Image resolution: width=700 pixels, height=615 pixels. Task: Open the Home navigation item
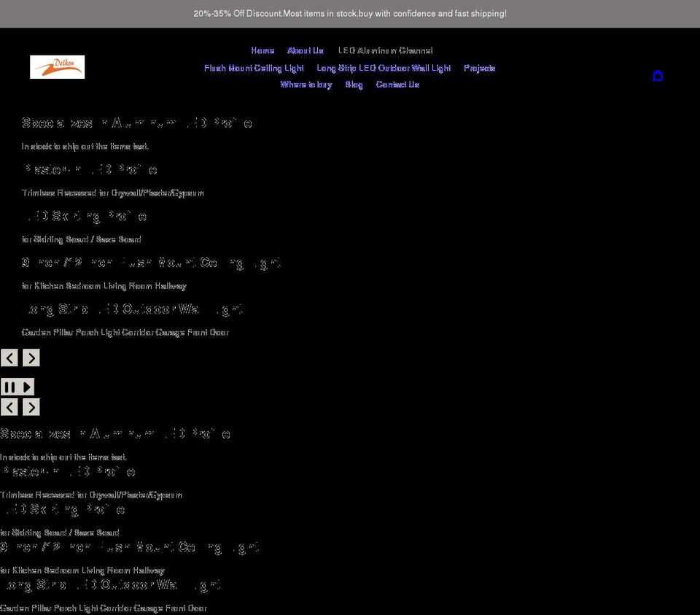point(262,50)
